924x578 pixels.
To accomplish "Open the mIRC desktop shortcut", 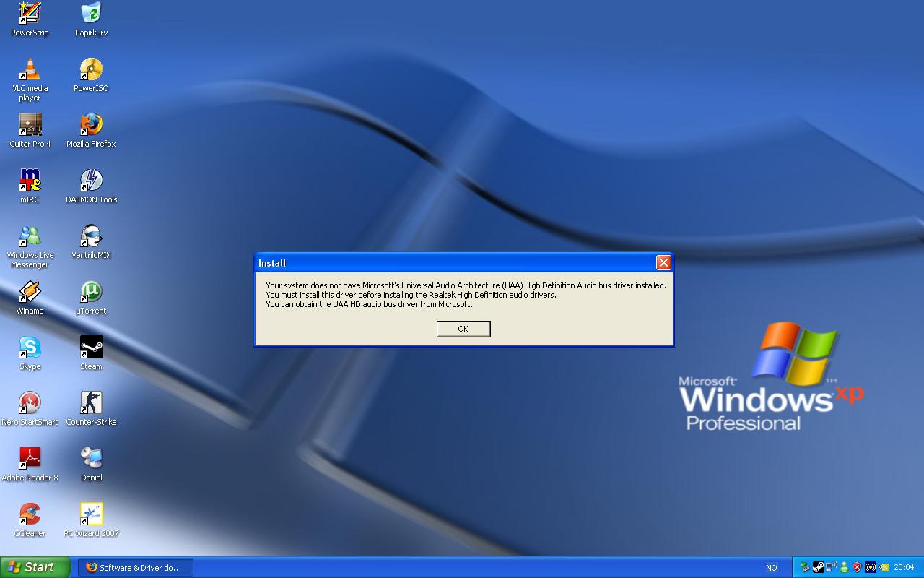I will [30, 186].
